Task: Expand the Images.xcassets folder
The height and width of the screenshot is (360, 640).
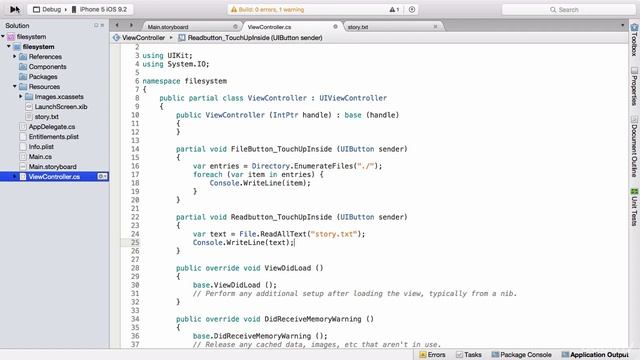Action: pyautogui.click(x=21, y=96)
